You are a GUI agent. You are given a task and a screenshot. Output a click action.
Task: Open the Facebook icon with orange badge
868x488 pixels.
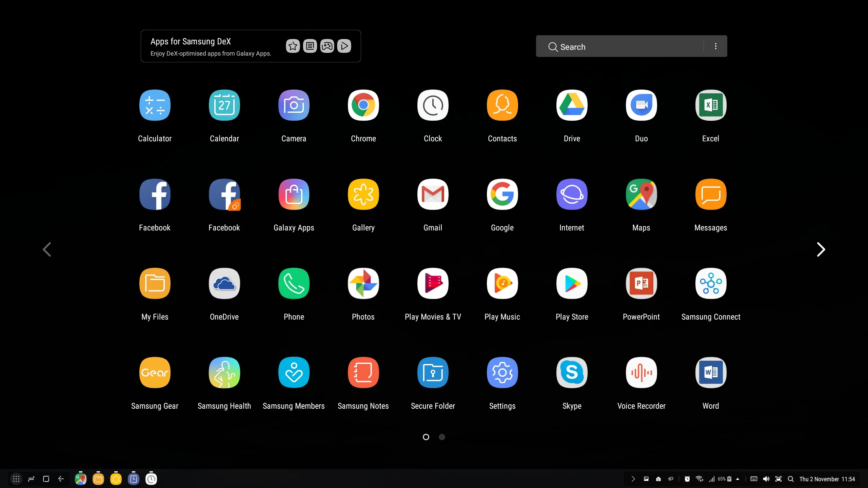click(x=224, y=194)
